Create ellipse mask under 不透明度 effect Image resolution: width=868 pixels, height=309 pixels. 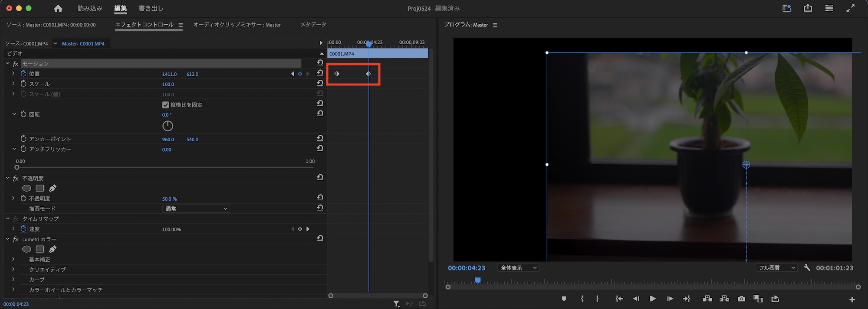pos(26,188)
